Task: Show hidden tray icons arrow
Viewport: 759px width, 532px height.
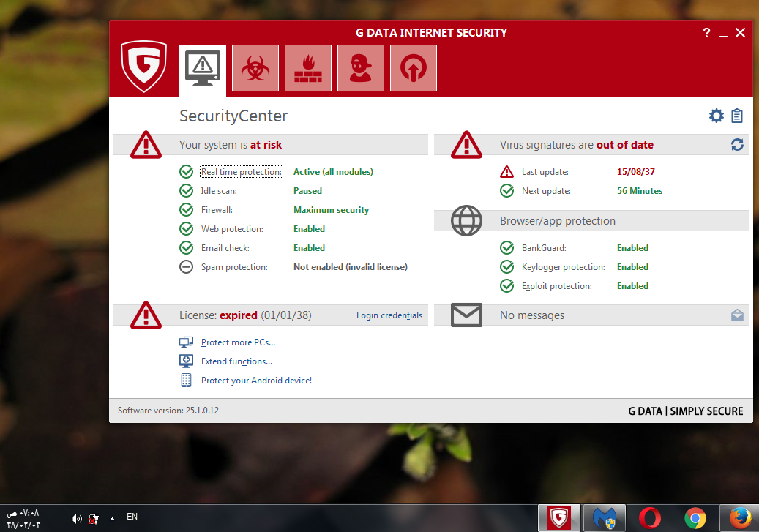Action: (x=112, y=519)
